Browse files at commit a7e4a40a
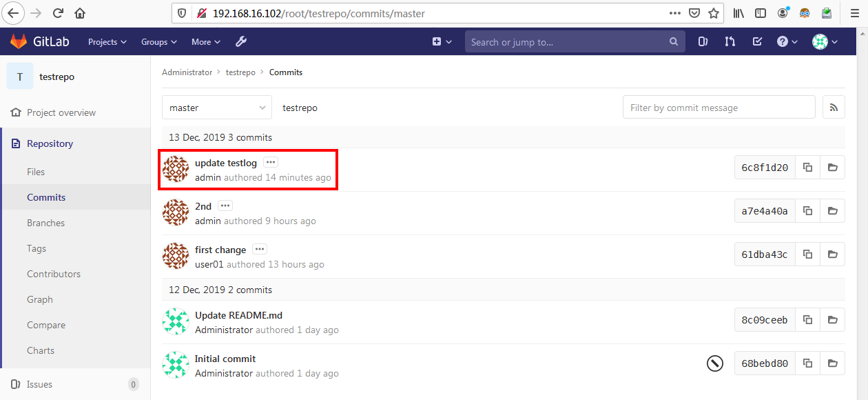This screenshot has height=400, width=868. (x=832, y=211)
